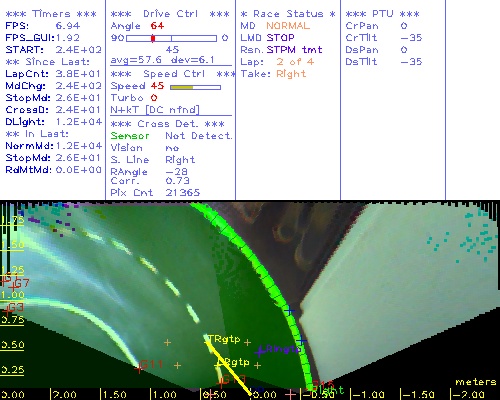Click the red G3 marker cross

(6, 312)
